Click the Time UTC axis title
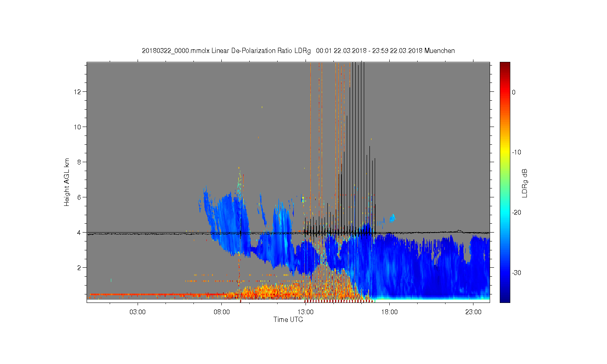Viewport: 607px width, 364px height. click(x=288, y=320)
